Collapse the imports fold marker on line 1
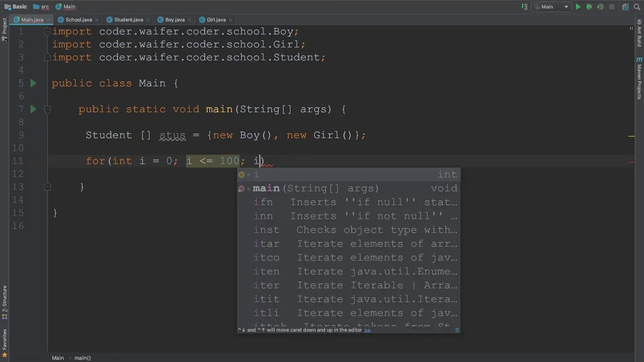 tap(47, 31)
